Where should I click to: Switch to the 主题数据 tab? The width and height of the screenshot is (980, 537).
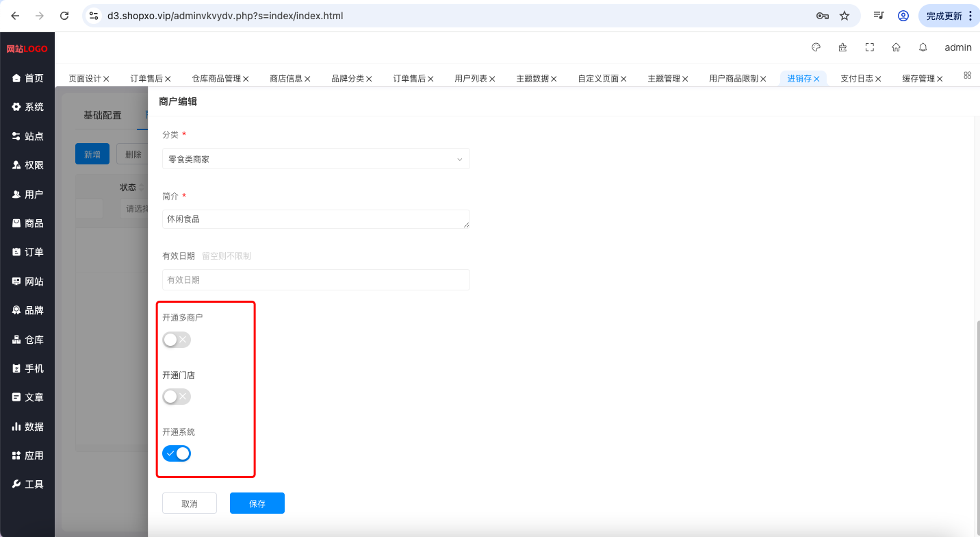point(532,79)
